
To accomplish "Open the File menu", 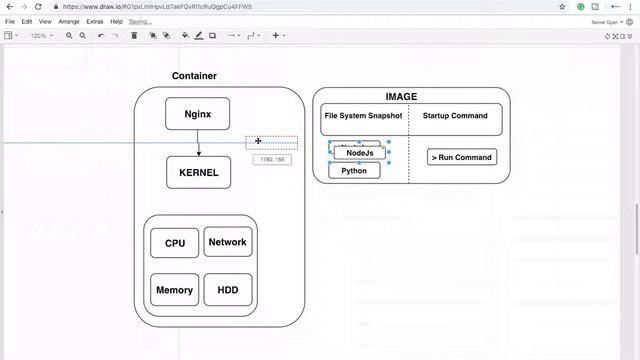I will coord(10,22).
